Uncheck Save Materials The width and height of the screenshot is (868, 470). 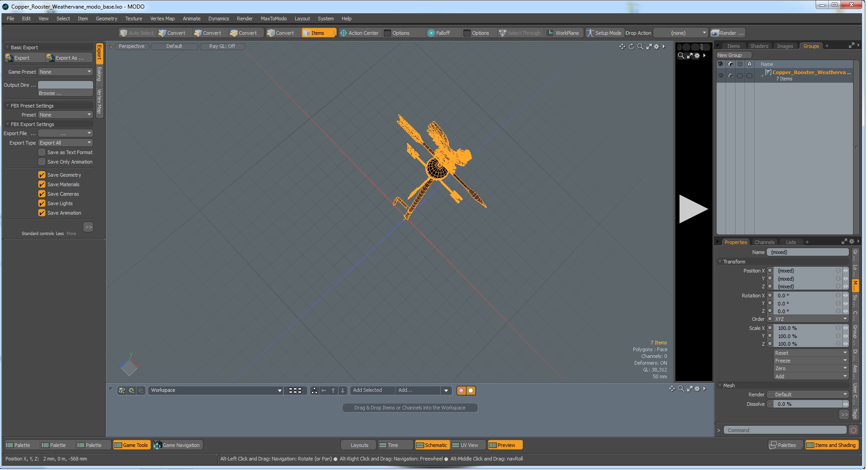click(x=42, y=184)
